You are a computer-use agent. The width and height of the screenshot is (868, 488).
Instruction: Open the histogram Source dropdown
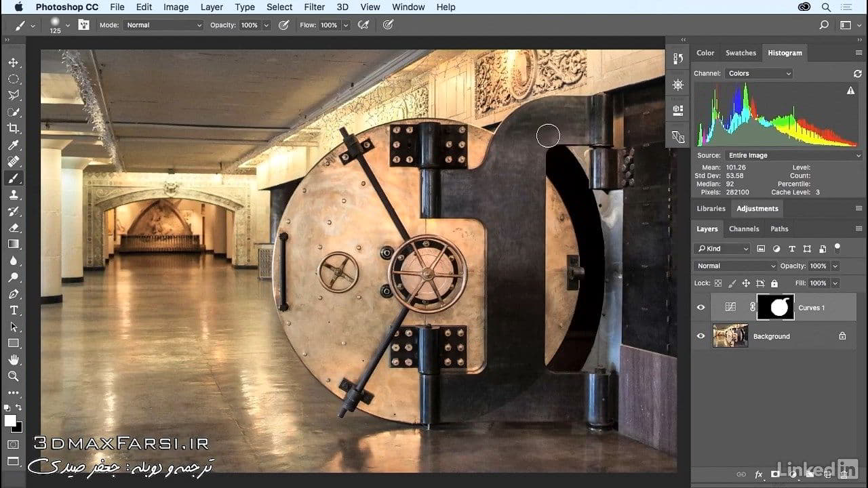[x=794, y=155]
